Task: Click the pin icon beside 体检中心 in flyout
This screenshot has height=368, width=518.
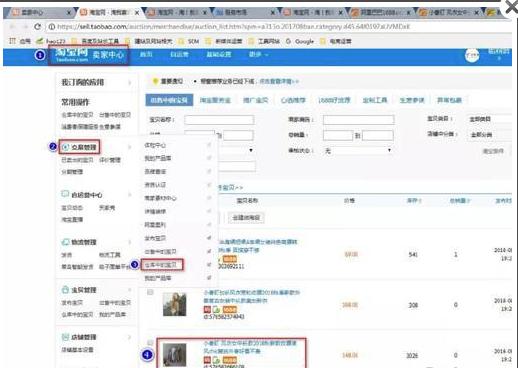Action: pyautogui.click(x=209, y=145)
